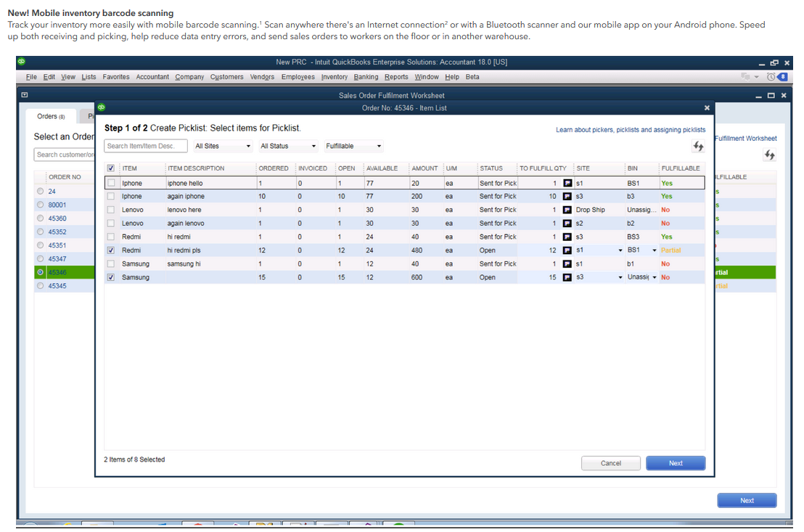Refresh the item list in the picklist dialog
This screenshot has width=804, height=532.
[x=698, y=146]
